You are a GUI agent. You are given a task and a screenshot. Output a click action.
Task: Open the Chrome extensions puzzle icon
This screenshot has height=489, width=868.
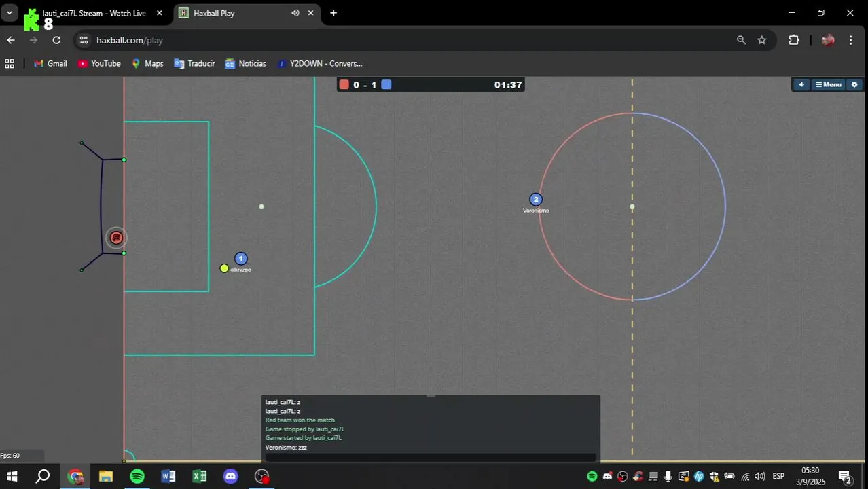point(794,40)
